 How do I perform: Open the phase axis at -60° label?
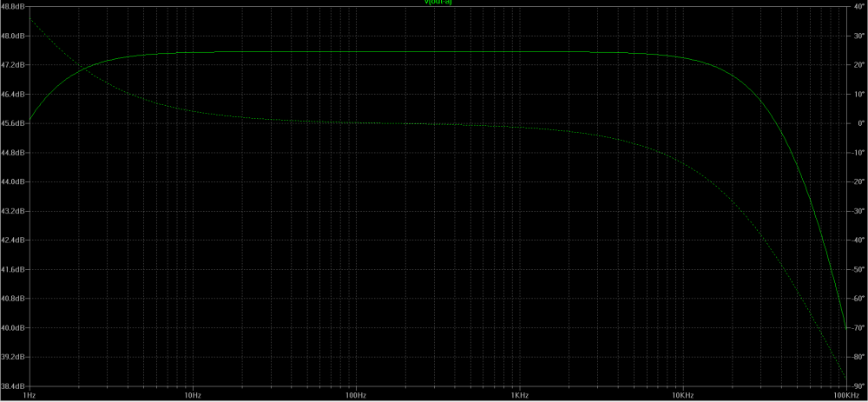pos(857,299)
